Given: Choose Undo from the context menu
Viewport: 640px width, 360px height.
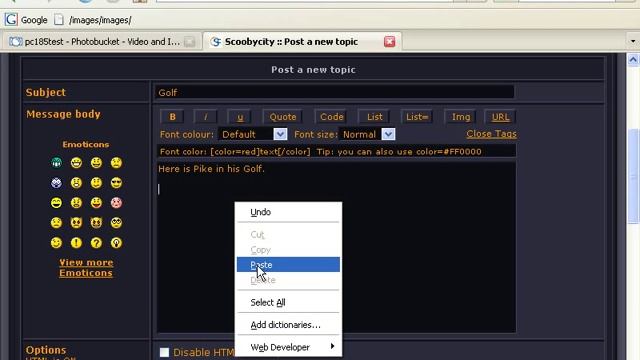Looking at the screenshot, I should 288,212.
